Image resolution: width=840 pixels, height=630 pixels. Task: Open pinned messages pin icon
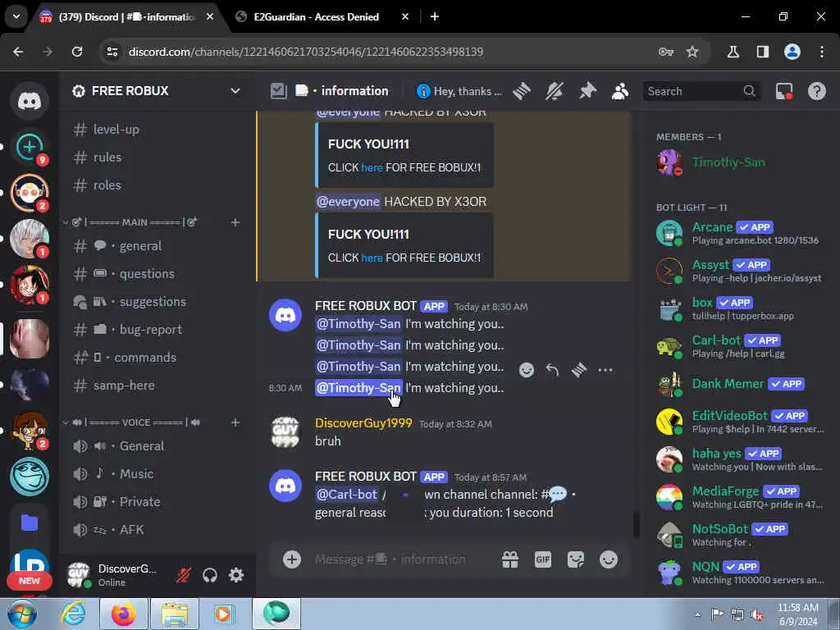pyautogui.click(x=587, y=91)
